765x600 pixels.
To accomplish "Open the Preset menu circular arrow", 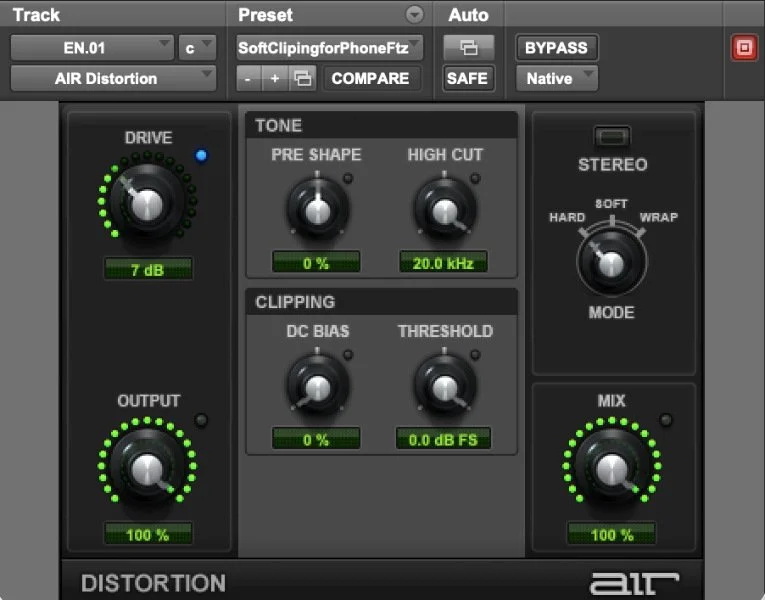I will (414, 15).
